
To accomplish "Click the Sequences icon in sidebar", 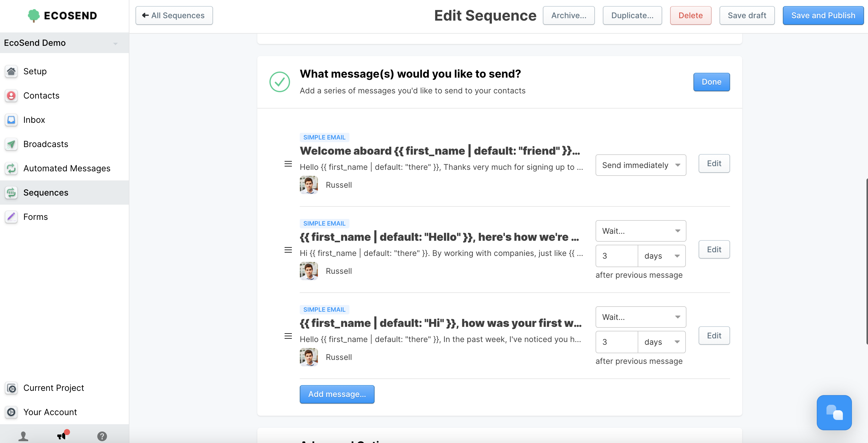I will (x=11, y=193).
